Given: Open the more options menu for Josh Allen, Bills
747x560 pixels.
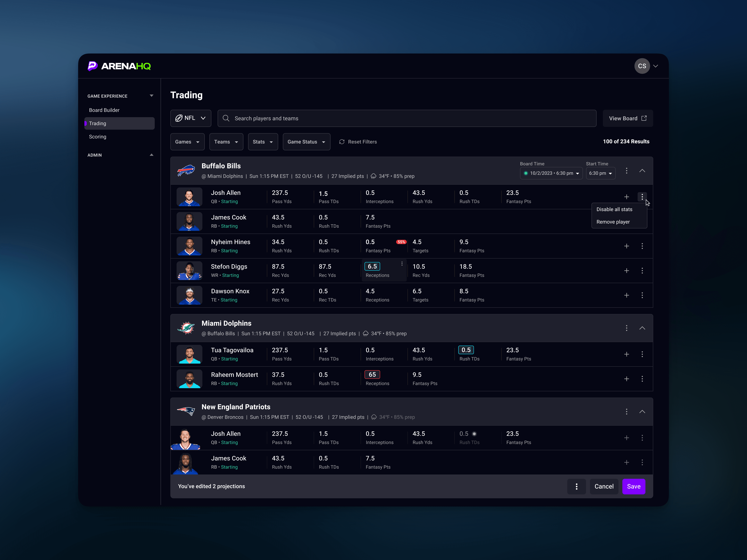Looking at the screenshot, I should [642, 197].
